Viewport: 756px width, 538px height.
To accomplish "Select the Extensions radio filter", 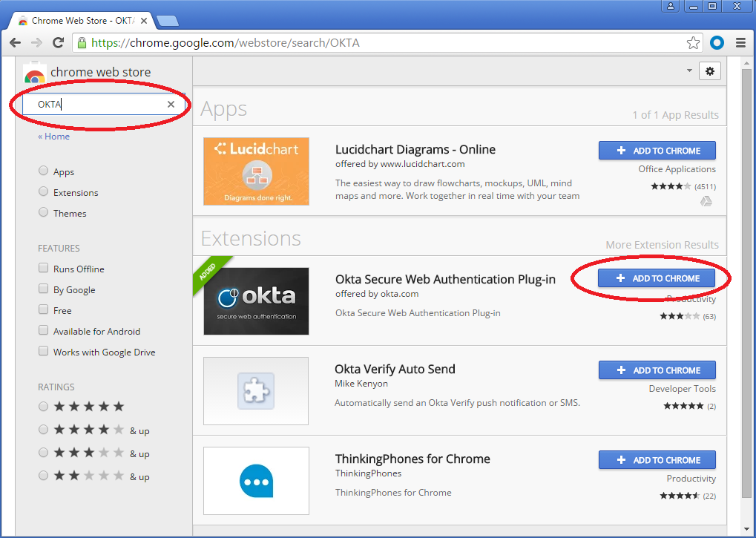I will (43, 191).
